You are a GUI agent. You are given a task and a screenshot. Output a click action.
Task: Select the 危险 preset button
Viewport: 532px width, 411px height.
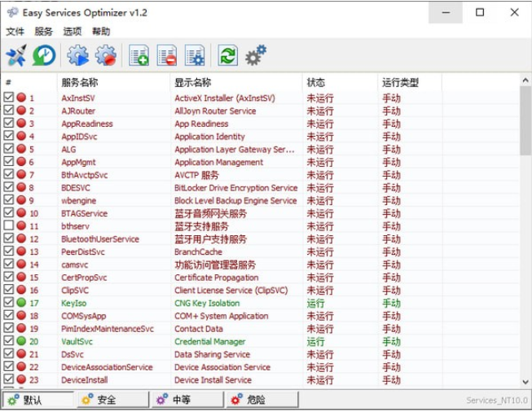click(x=263, y=400)
